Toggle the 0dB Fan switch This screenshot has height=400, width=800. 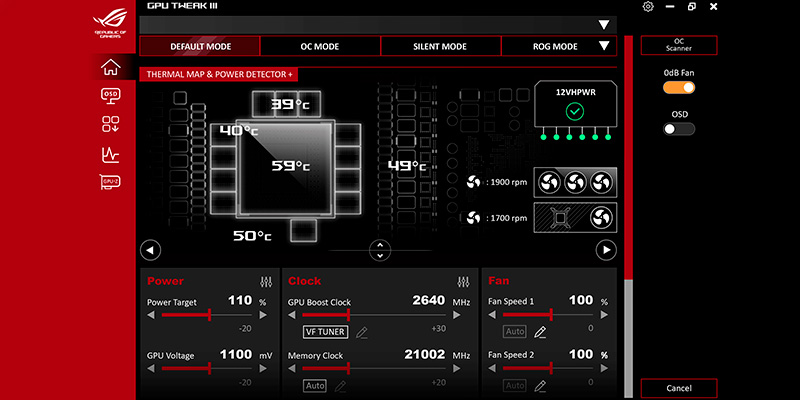coord(679,88)
